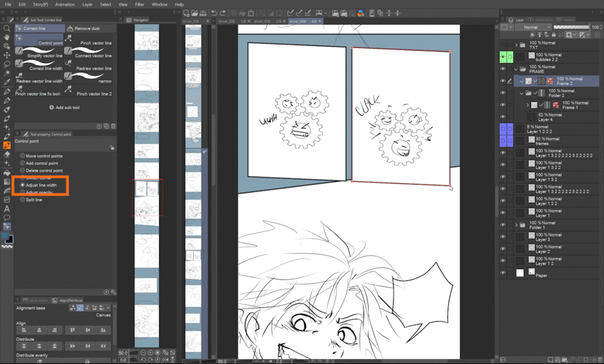Select the Lasso selection tool
Image resolution: width=604 pixels, height=364 pixels.
tap(6, 64)
